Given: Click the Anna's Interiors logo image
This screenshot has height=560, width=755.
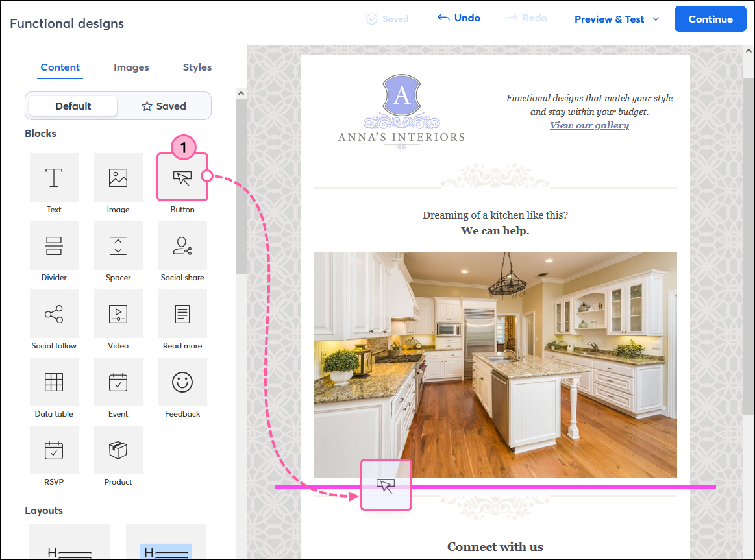Looking at the screenshot, I should [x=402, y=111].
